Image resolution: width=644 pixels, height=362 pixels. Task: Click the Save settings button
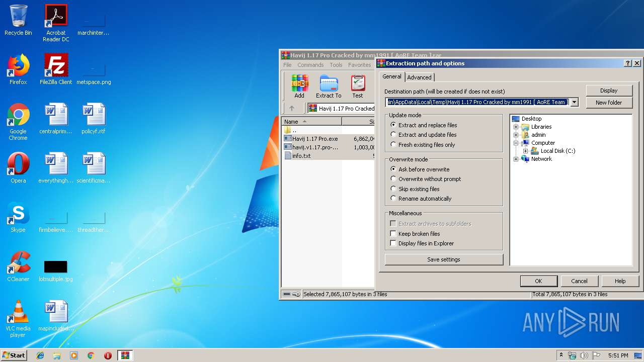tap(444, 259)
